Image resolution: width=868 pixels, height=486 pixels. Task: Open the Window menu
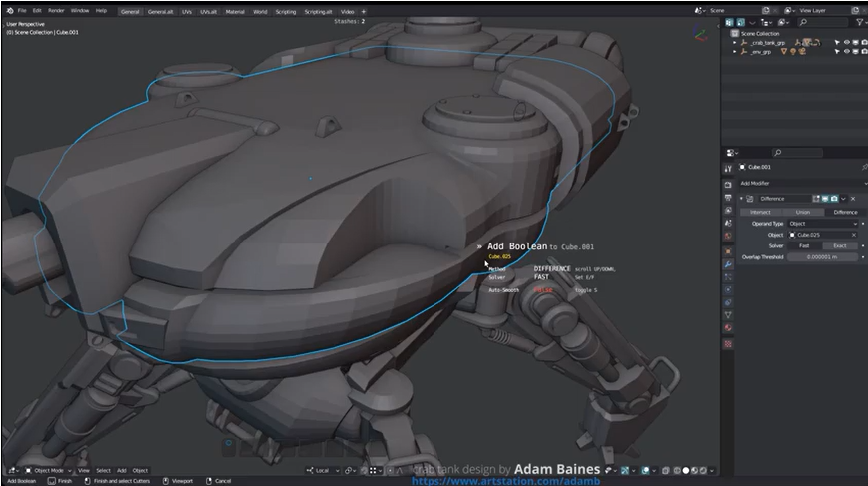[80, 11]
